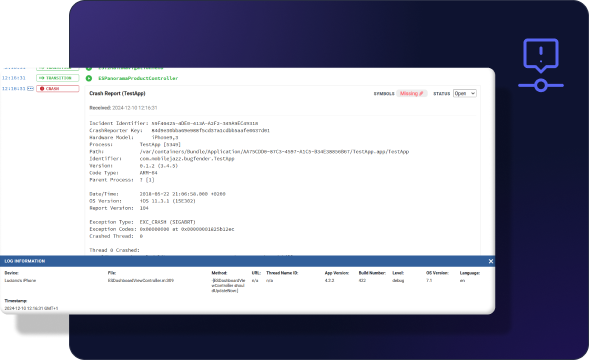Select the Path /var/containers line

click(249, 151)
